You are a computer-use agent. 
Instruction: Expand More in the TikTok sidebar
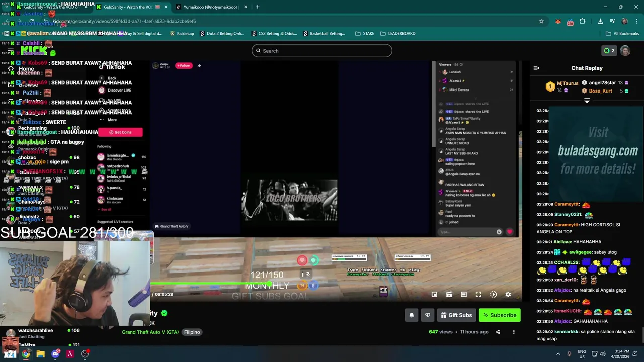pos(108,120)
